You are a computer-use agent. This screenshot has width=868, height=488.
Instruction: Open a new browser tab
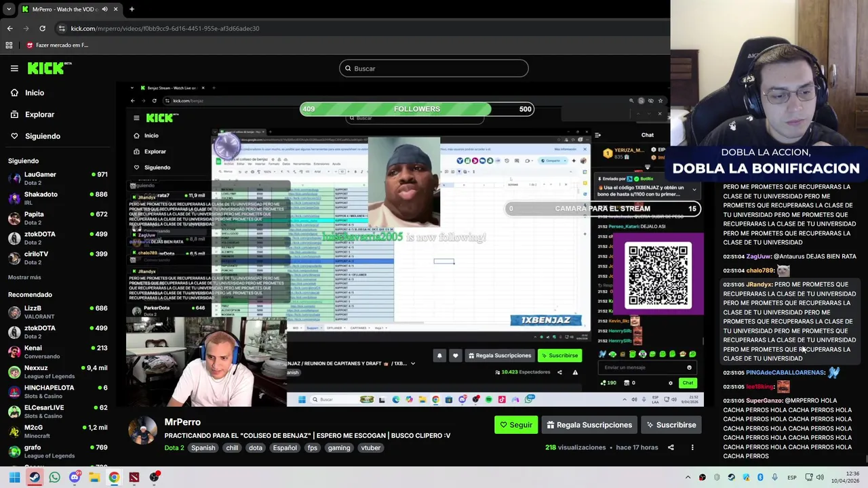pos(132,9)
